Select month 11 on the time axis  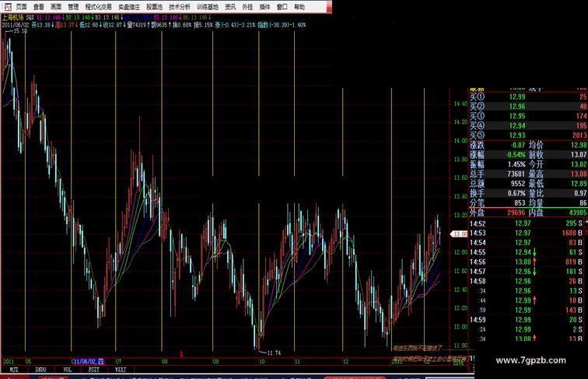(297, 362)
